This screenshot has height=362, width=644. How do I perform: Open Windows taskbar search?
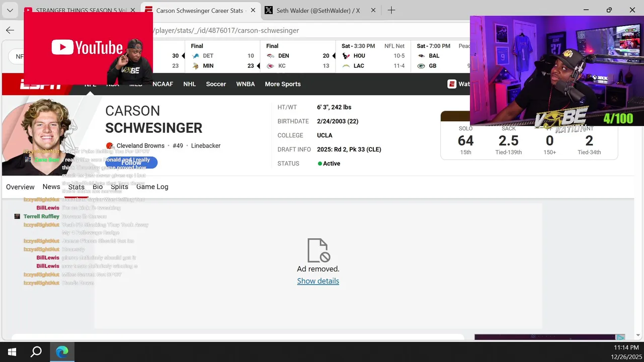pos(36,352)
